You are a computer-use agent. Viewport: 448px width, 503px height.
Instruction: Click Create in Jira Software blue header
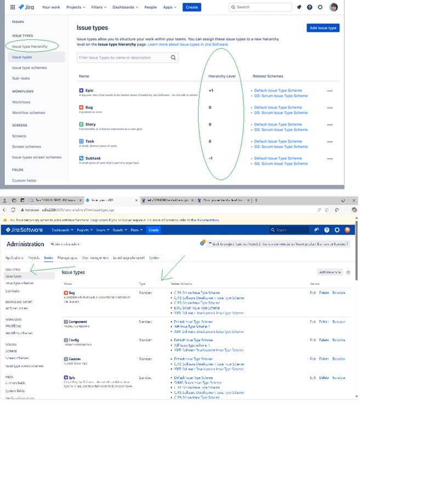[154, 230]
